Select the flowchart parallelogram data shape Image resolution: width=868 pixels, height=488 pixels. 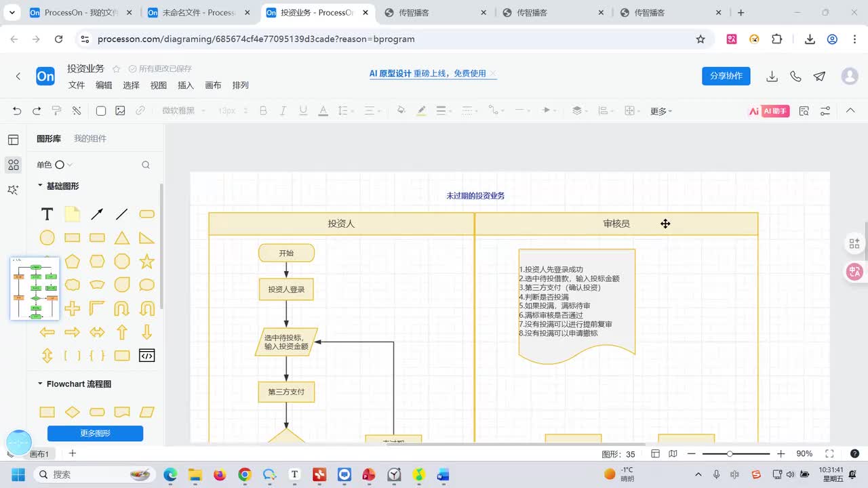146,412
